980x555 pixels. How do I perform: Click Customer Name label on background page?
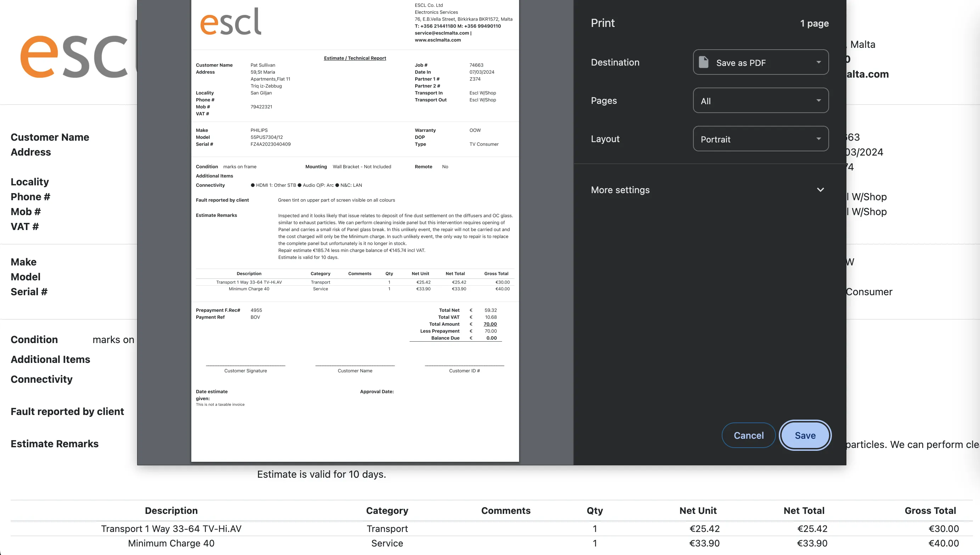click(50, 137)
